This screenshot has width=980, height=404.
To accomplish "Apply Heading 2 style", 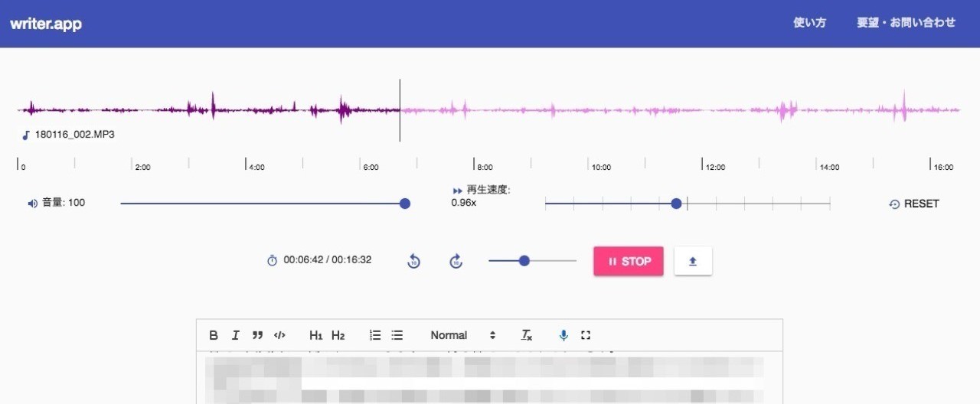I will [338, 335].
